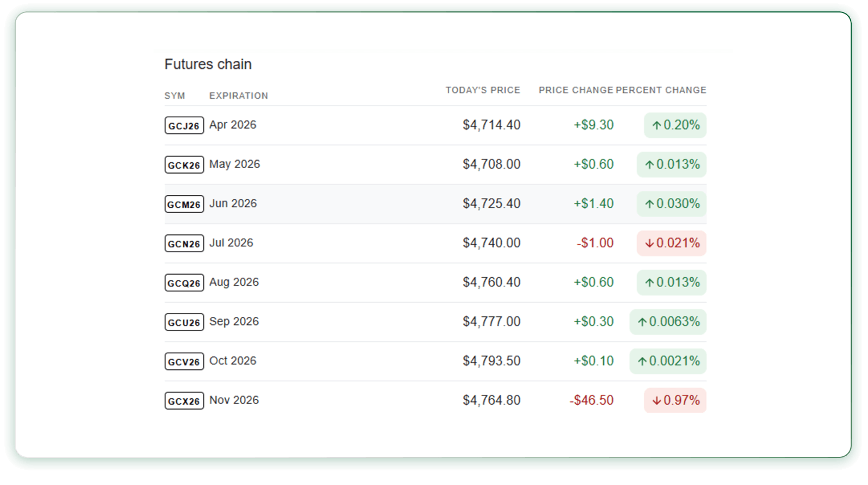Click the GCN26 symbol badge
The width and height of the screenshot is (868, 485).
184,244
